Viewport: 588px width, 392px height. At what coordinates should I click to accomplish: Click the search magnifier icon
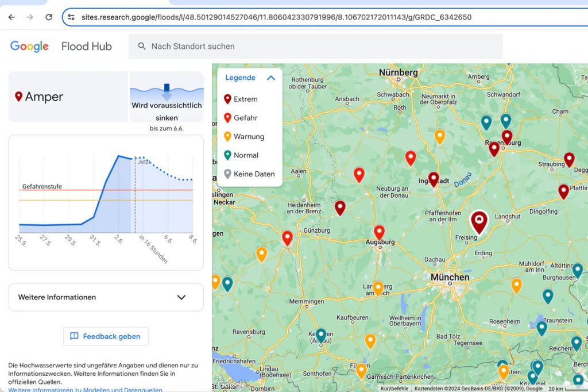[x=142, y=46]
